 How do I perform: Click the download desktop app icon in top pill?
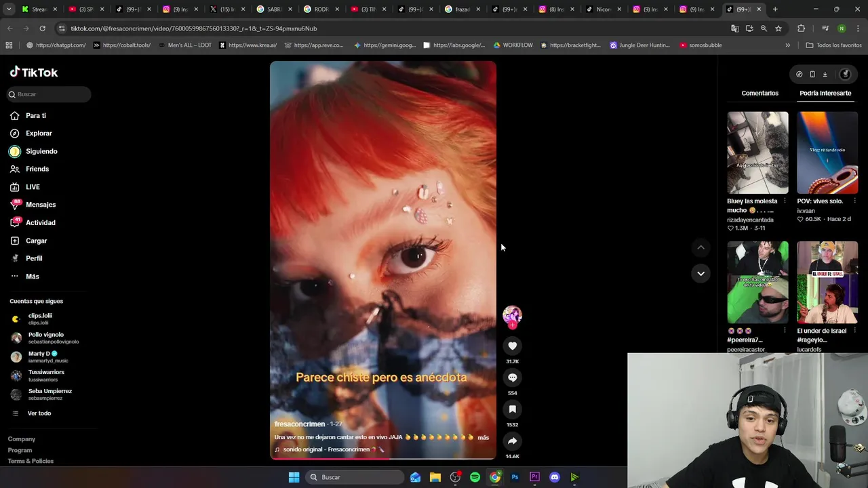point(825,75)
